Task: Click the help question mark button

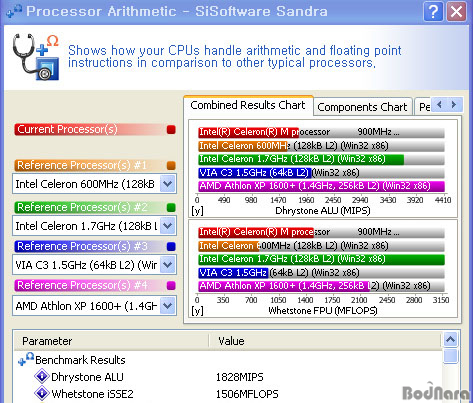Action: coord(433,12)
